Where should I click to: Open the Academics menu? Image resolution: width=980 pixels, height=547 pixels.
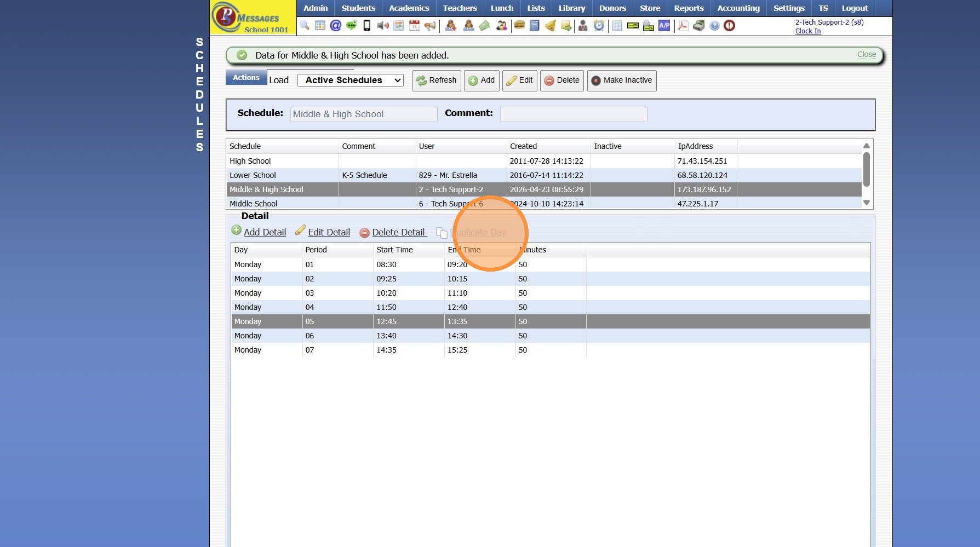point(409,8)
